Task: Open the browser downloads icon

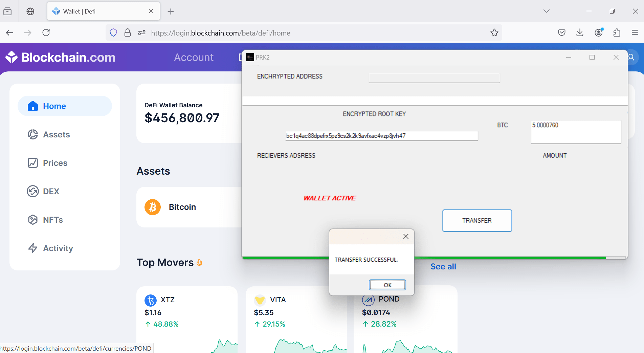Action: coord(580,32)
